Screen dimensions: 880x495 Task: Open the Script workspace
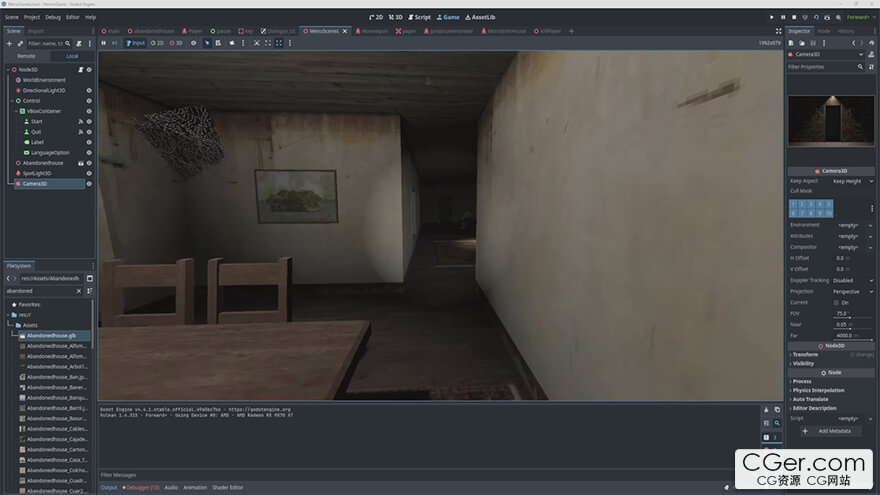418,17
